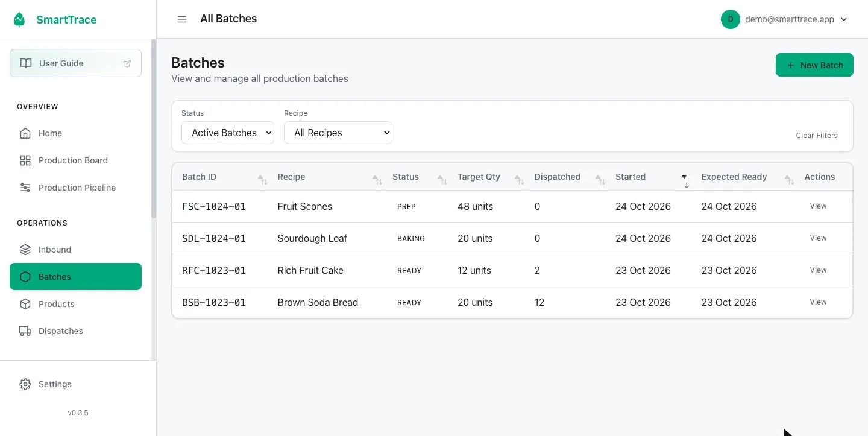Click the New Batch button

[x=814, y=65]
